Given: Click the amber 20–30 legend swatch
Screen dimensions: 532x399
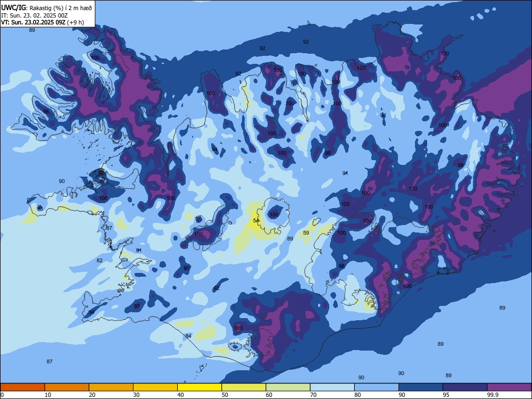Looking at the screenshot, I should (x=111, y=387).
